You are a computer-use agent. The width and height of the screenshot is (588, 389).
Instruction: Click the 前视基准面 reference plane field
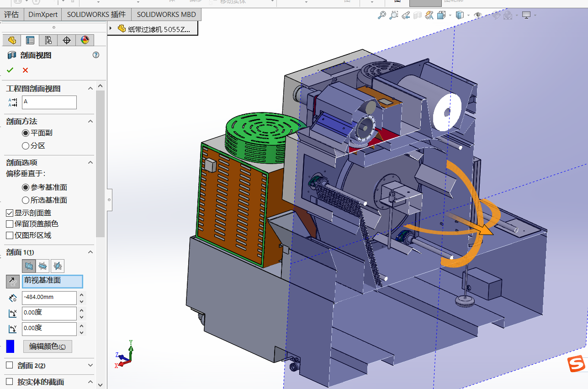pos(53,282)
